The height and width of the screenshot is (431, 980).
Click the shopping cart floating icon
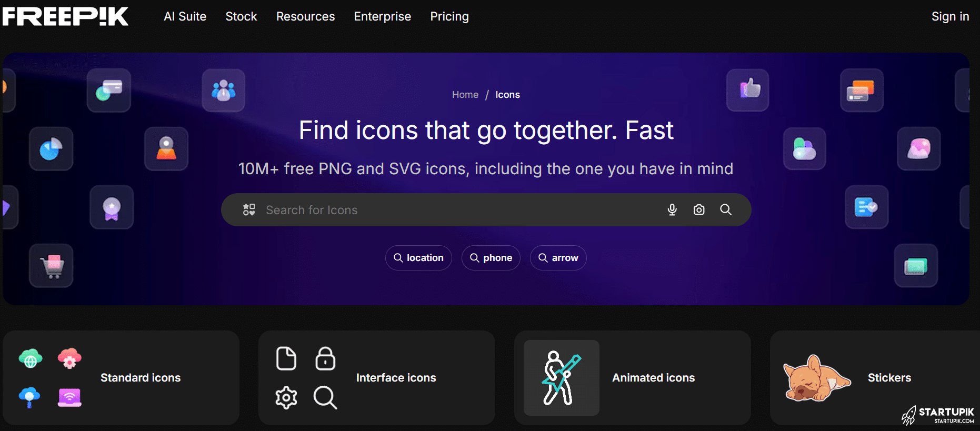point(52,266)
